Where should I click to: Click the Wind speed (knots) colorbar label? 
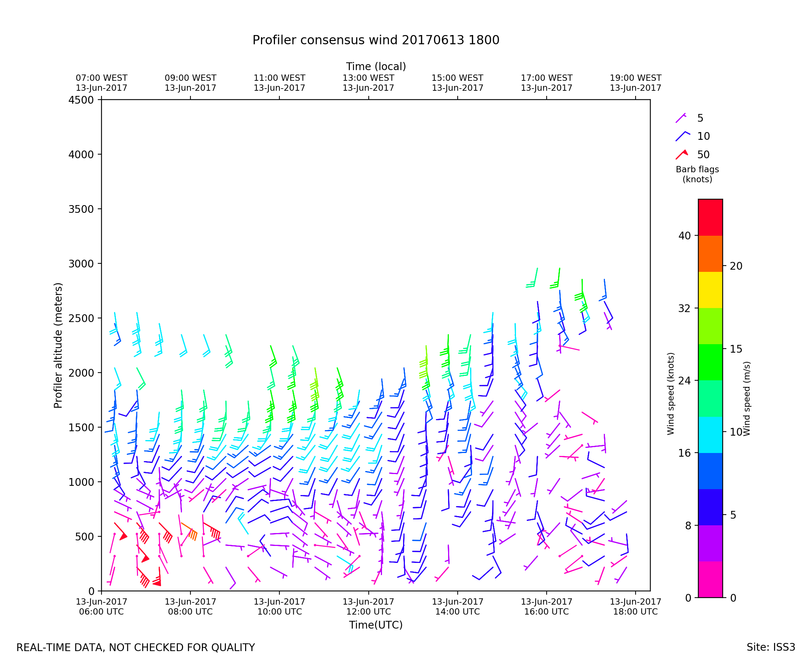[x=670, y=394]
